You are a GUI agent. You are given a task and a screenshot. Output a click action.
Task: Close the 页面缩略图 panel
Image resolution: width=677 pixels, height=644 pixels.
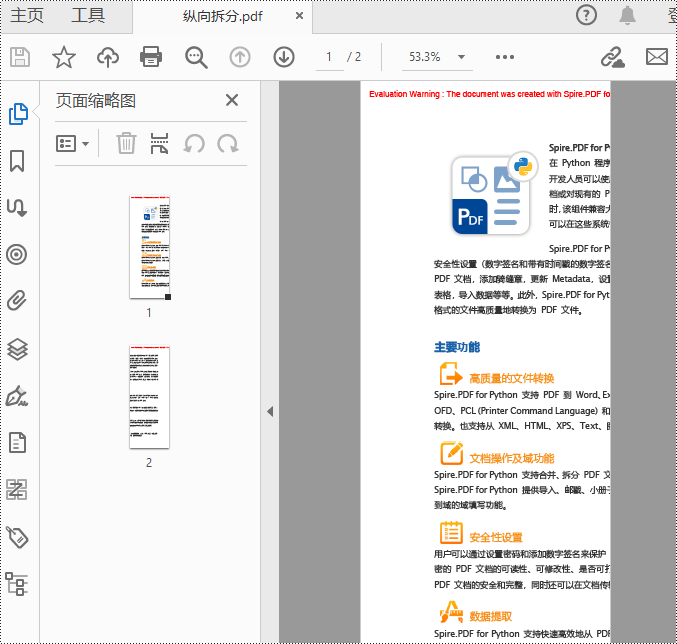(x=232, y=100)
